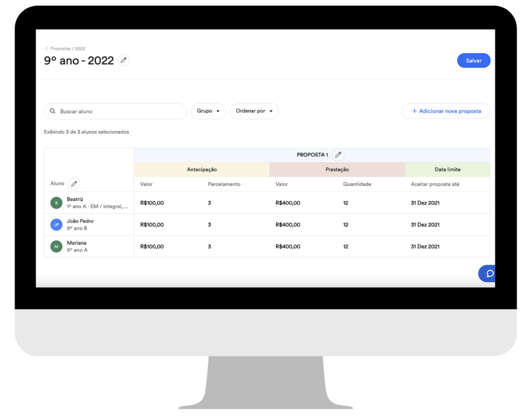The height and width of the screenshot is (420, 531).
Task: Open the chat bubble widget
Action: pos(488,274)
